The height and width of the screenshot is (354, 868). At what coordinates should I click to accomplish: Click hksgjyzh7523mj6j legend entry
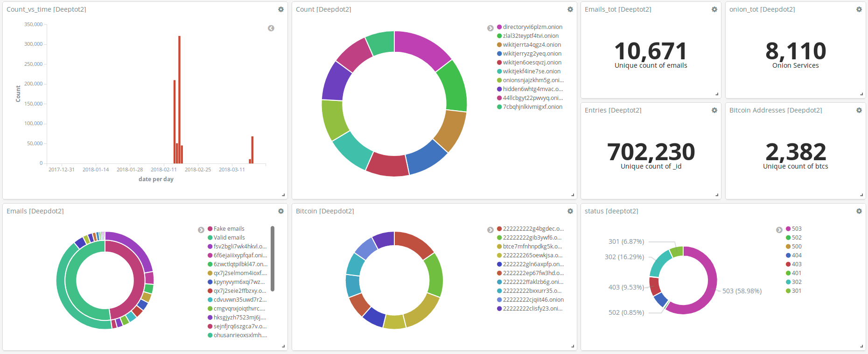(x=237, y=318)
